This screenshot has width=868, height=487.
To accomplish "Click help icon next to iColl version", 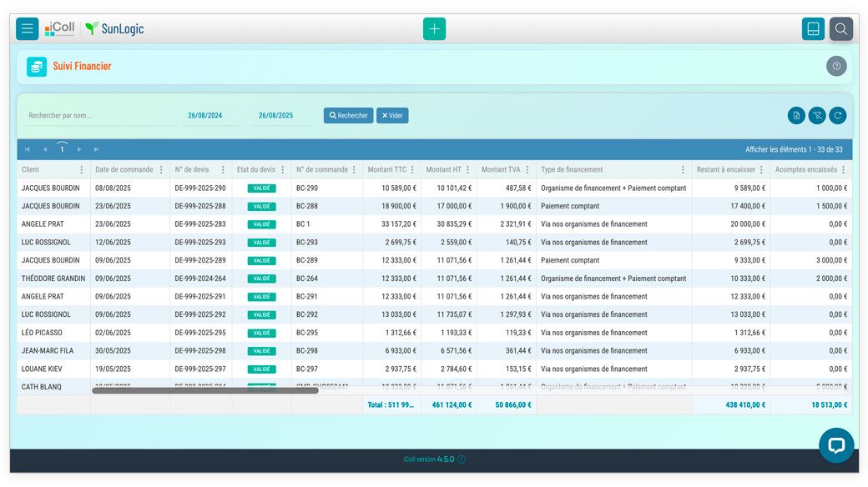I will click(x=462, y=459).
